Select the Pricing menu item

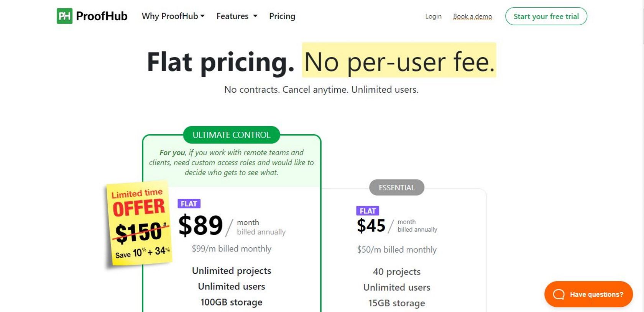click(x=282, y=16)
